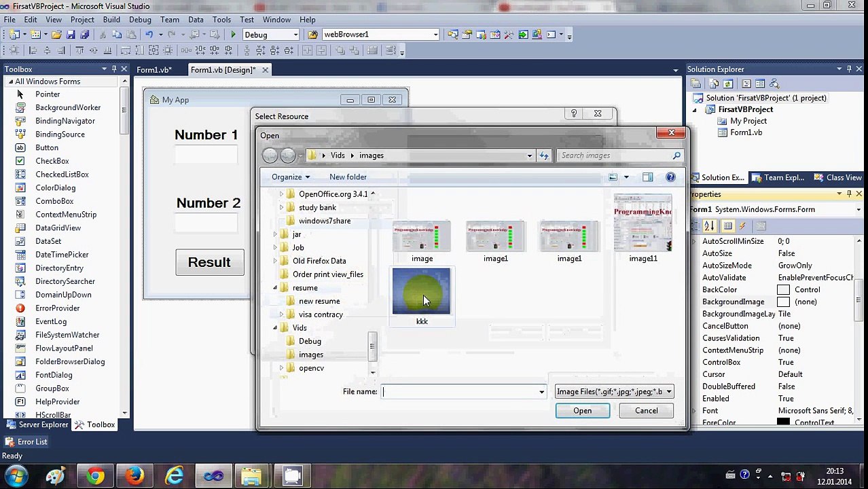
Task: Click the Categorized icon in Properties panel
Action: [x=695, y=226]
